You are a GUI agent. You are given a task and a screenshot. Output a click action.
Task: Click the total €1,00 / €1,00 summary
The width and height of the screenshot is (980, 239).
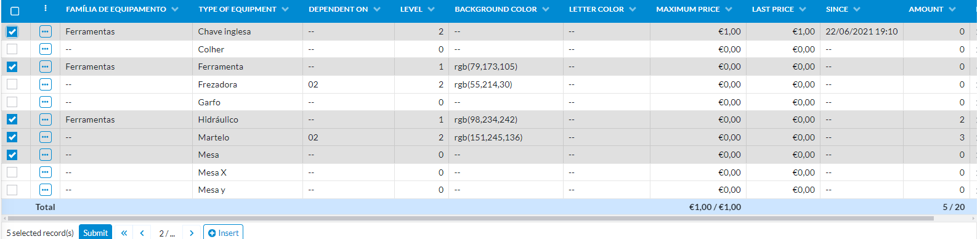(x=715, y=207)
